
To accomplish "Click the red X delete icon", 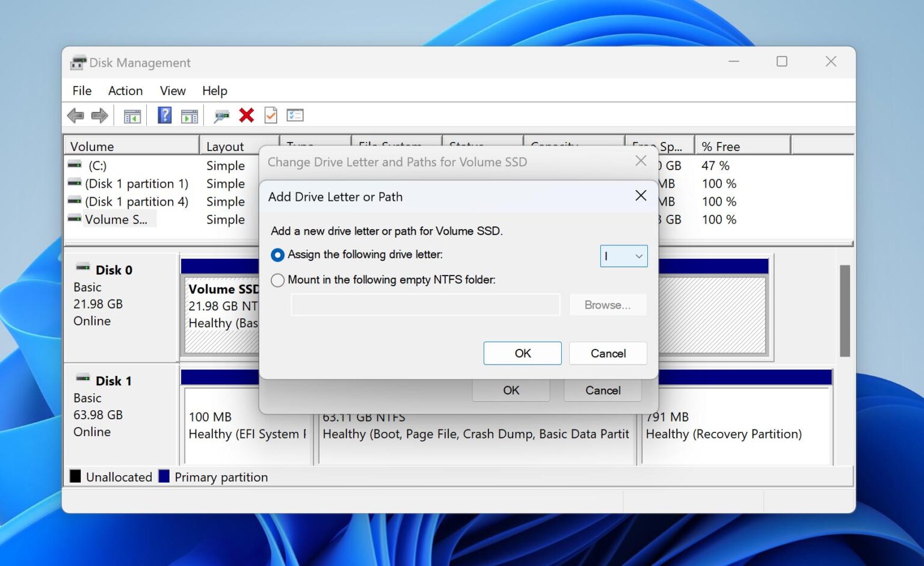I will pos(246,115).
